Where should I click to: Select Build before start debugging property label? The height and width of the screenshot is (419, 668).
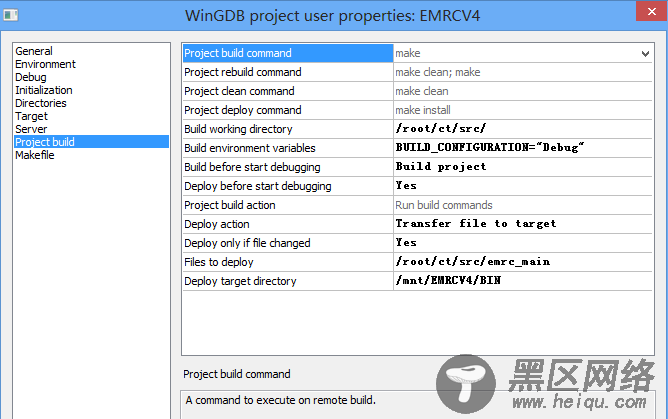tap(252, 167)
